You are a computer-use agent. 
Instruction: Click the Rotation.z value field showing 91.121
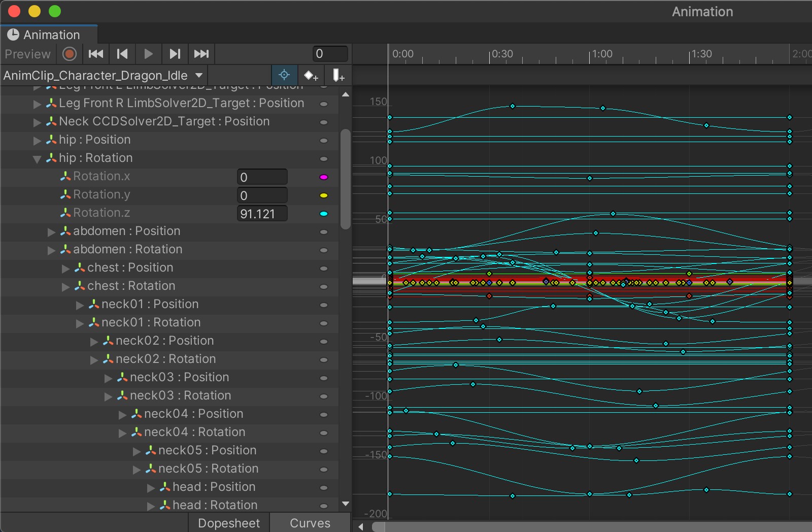pyautogui.click(x=262, y=214)
